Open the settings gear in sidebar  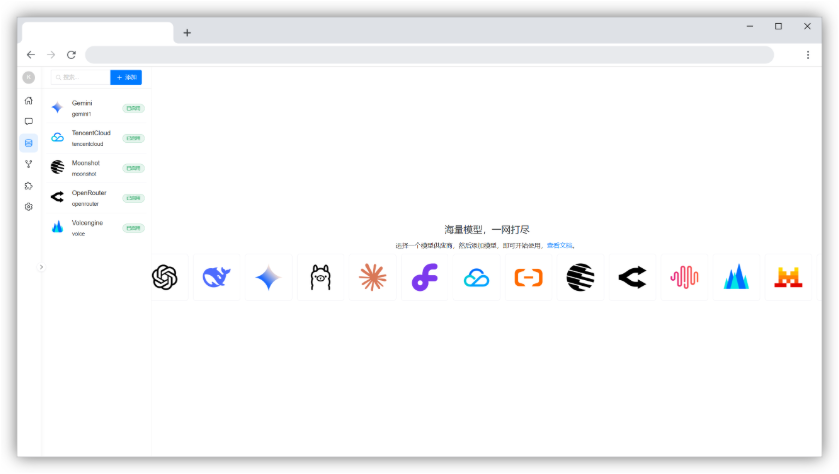(29, 207)
